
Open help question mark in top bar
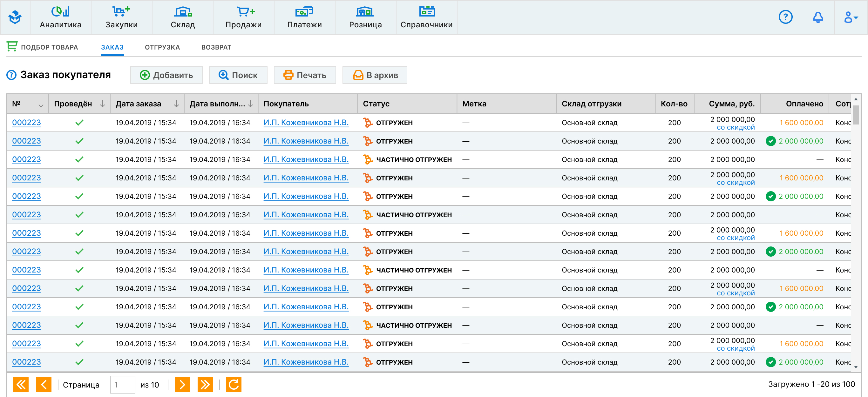785,17
